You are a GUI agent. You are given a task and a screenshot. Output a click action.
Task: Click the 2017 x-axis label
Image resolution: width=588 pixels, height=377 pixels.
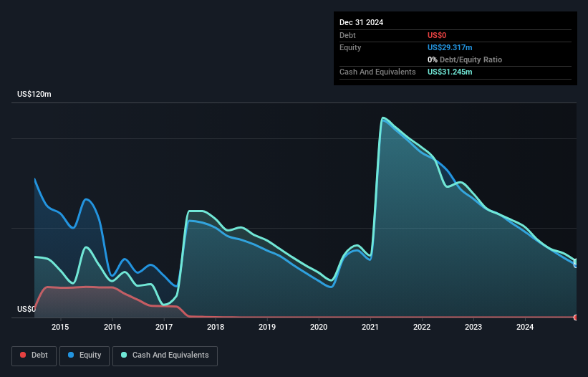pos(164,327)
